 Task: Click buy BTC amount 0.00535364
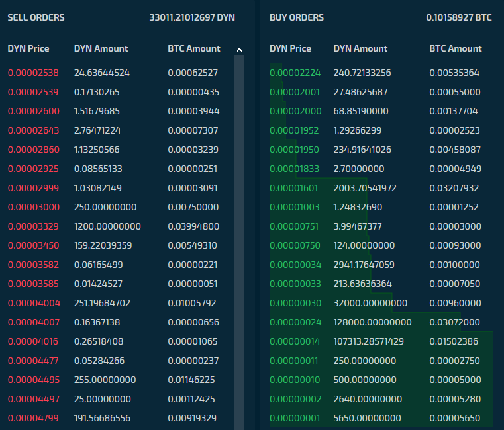click(x=454, y=73)
